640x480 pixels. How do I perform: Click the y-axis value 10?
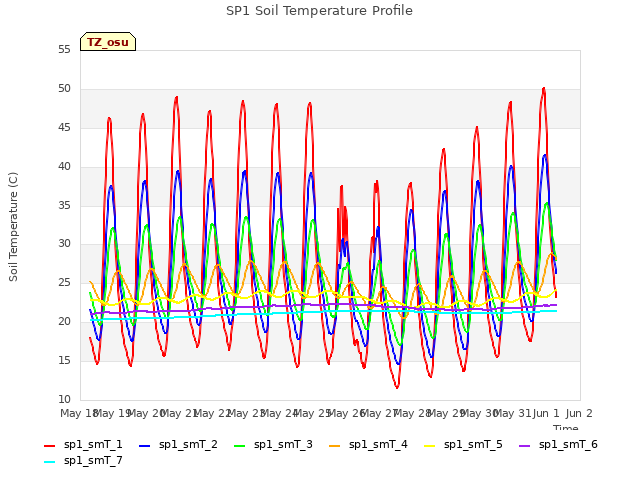click(64, 399)
